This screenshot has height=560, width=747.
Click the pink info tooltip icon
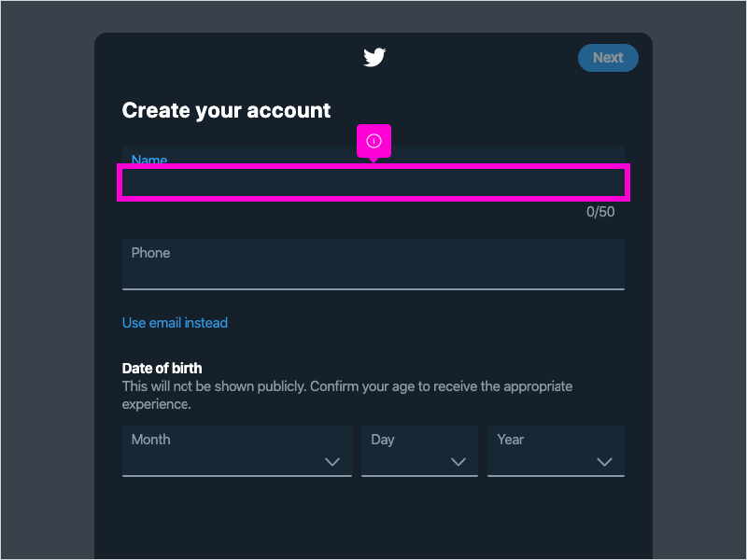(373, 139)
